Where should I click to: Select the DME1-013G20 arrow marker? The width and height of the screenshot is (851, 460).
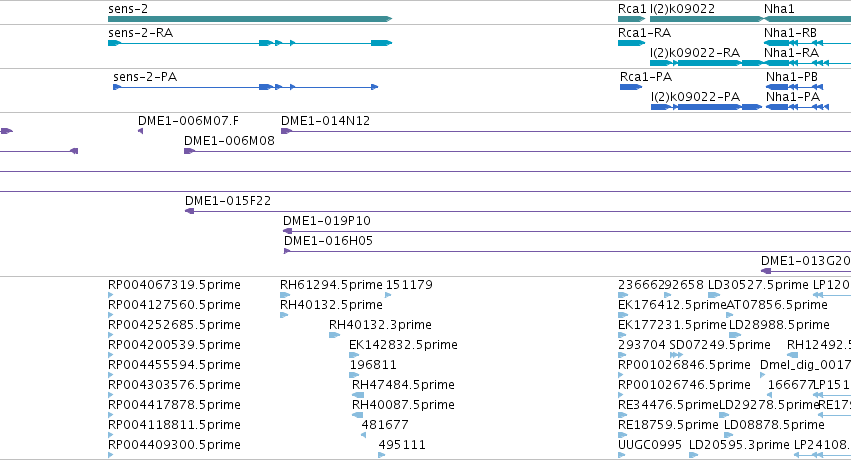[766, 271]
